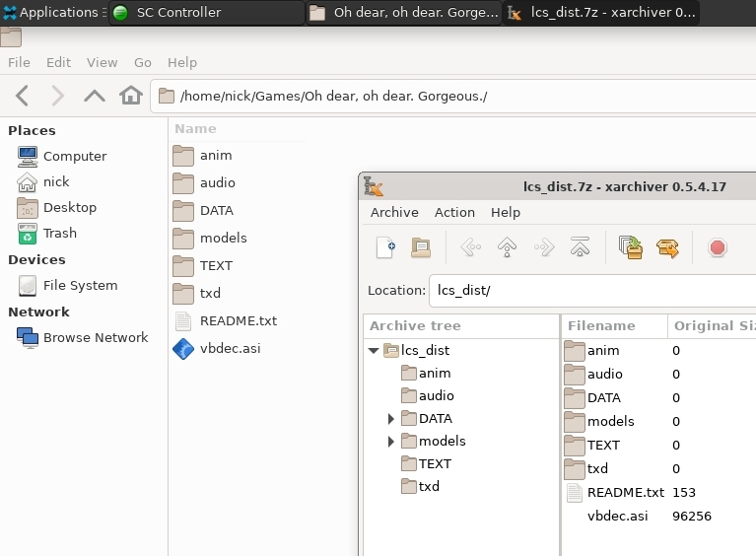Image resolution: width=756 pixels, height=556 pixels.
Task: Open Desktop in Places sidebar
Action: pyautogui.click(x=57, y=208)
